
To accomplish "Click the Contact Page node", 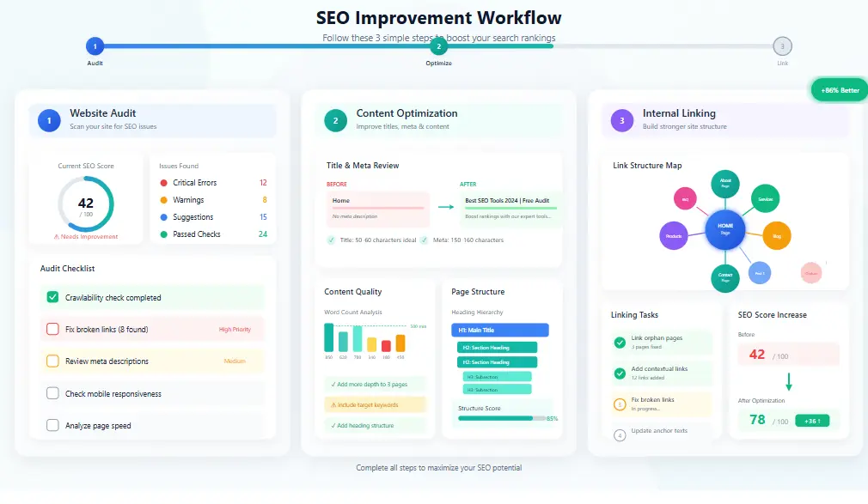I will [x=725, y=276].
